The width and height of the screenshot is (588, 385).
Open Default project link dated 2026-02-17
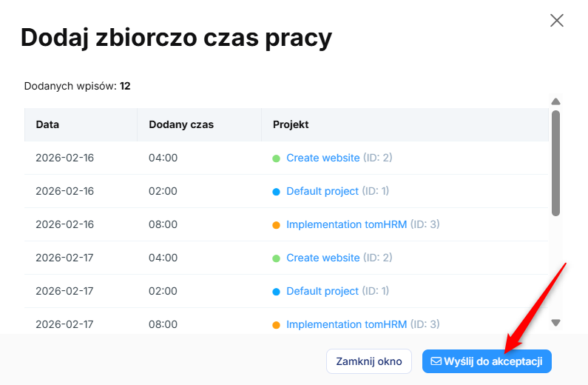(x=322, y=291)
